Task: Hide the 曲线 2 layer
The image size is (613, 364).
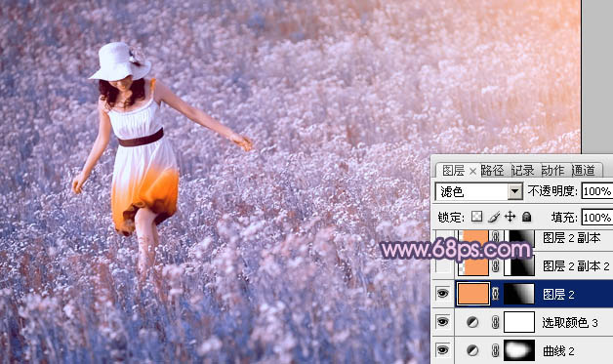Action: tap(442, 350)
